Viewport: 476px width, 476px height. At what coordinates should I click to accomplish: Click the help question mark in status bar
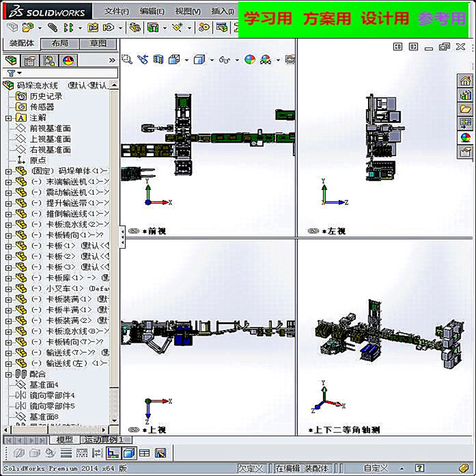coord(420,468)
